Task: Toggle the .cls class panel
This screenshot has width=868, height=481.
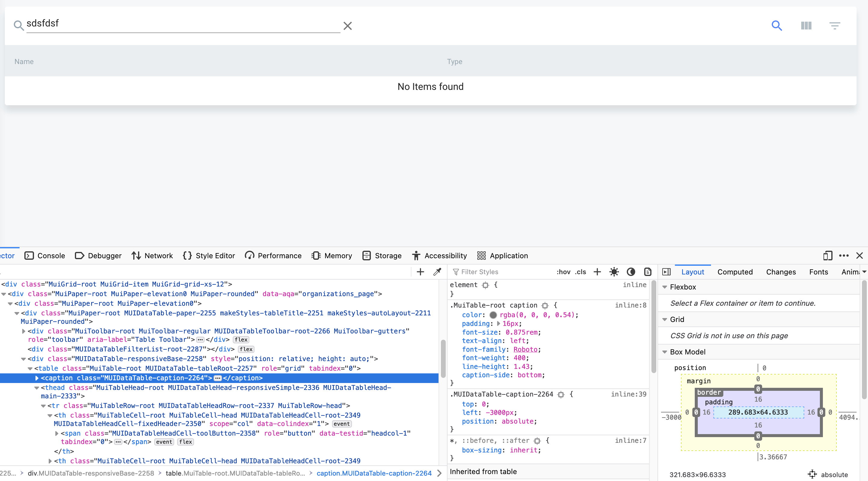Action: [580, 272]
